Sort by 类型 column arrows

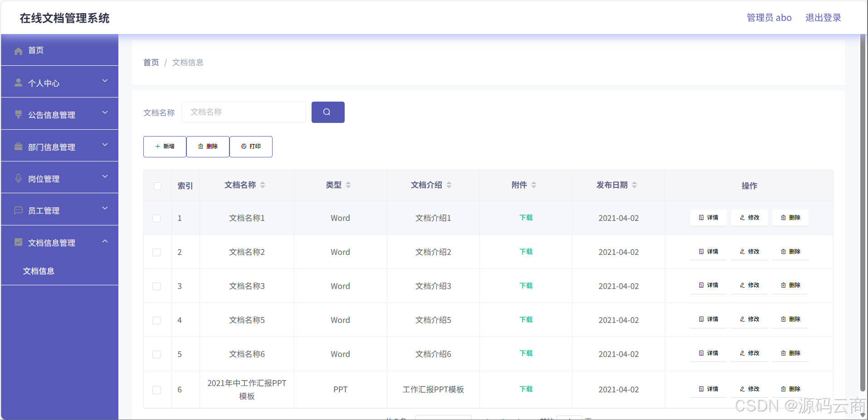[x=348, y=185]
